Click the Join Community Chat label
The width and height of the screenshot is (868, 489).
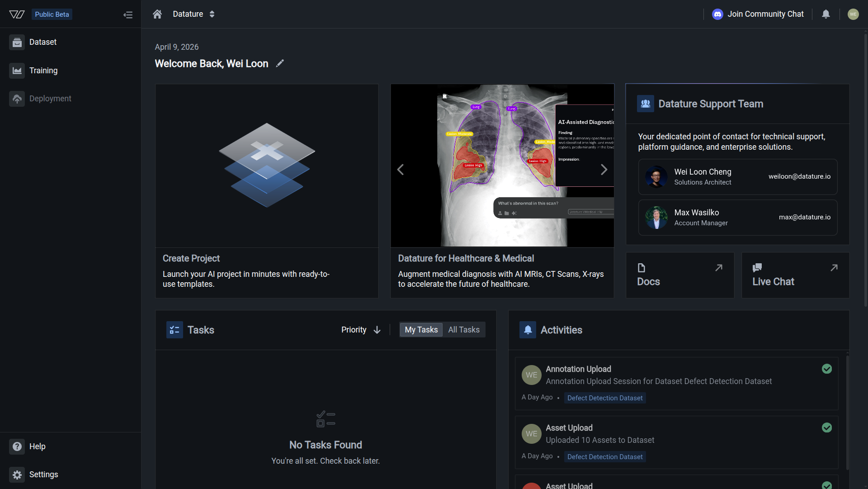tap(765, 14)
